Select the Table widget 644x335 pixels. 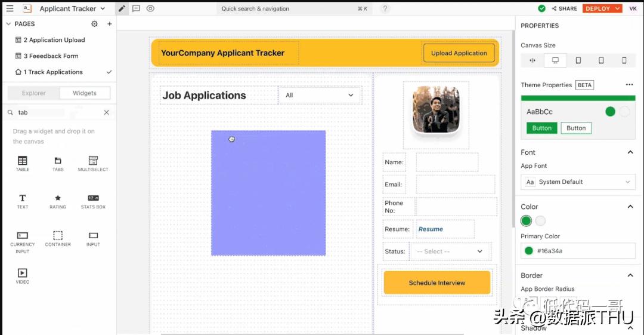pos(23,164)
